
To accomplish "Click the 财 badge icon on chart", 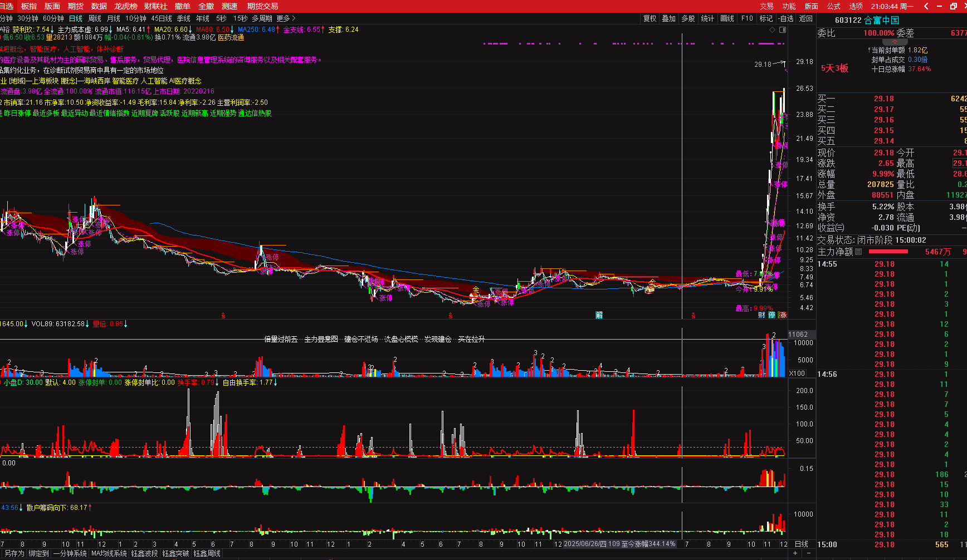I will click(761, 315).
